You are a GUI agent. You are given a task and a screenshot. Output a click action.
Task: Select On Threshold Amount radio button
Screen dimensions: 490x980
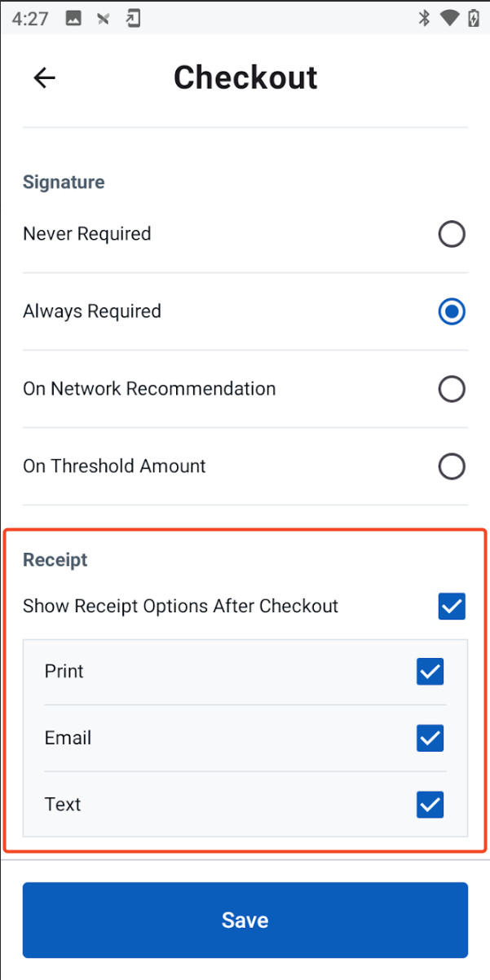(452, 466)
